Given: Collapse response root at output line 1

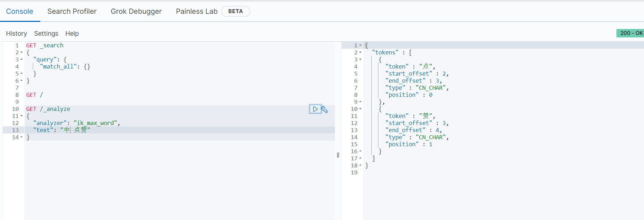Looking at the screenshot, I should pos(360,46).
